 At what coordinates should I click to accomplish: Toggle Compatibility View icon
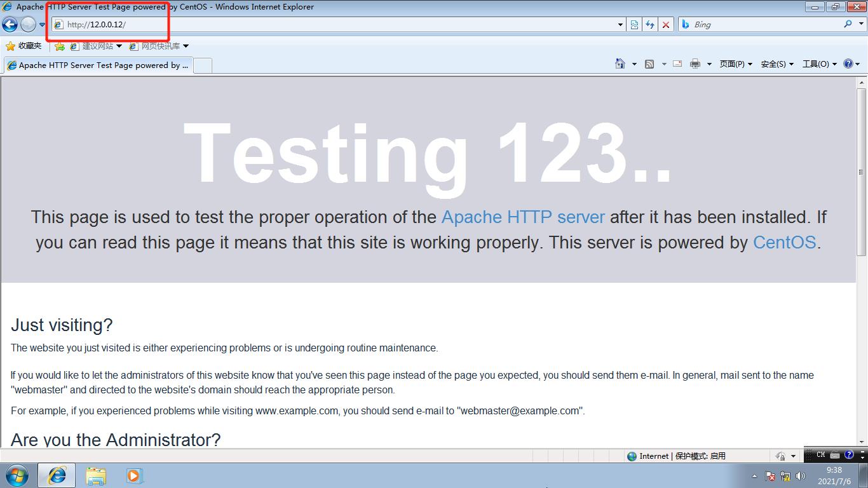(634, 25)
